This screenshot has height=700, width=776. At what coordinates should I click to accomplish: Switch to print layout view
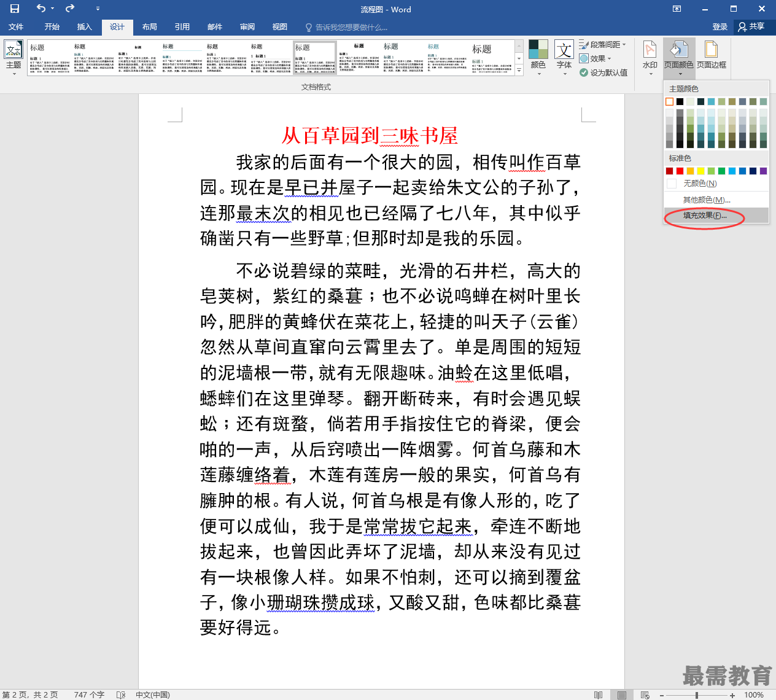622,695
